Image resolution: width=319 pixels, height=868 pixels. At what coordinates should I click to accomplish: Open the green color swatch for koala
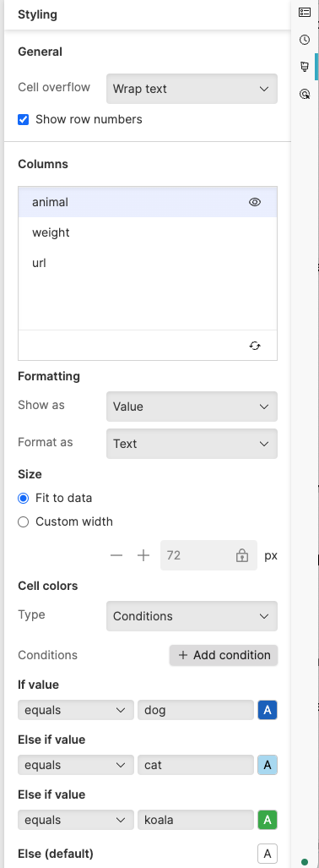[x=268, y=820]
